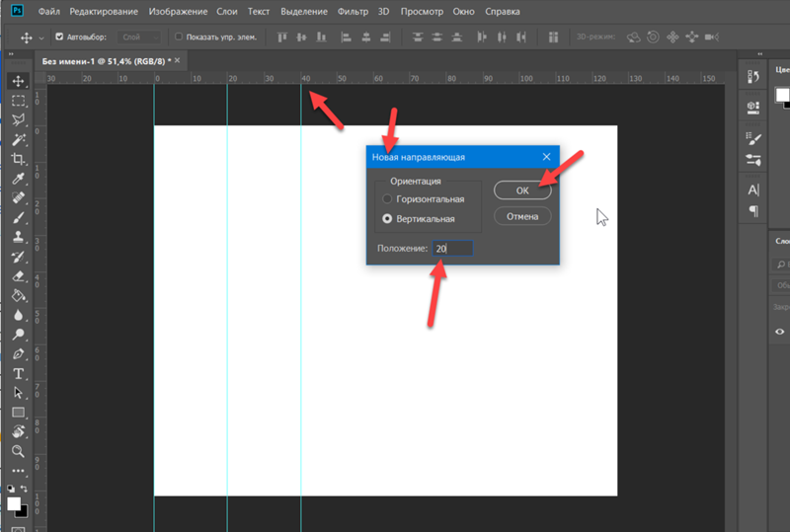Open the Изображение menu
This screenshot has width=790, height=532.
[177, 12]
